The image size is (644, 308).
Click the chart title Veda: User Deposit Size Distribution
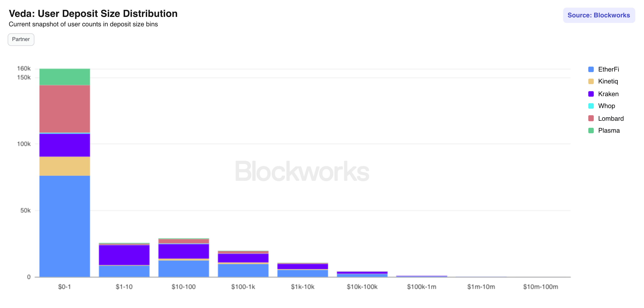[93, 14]
